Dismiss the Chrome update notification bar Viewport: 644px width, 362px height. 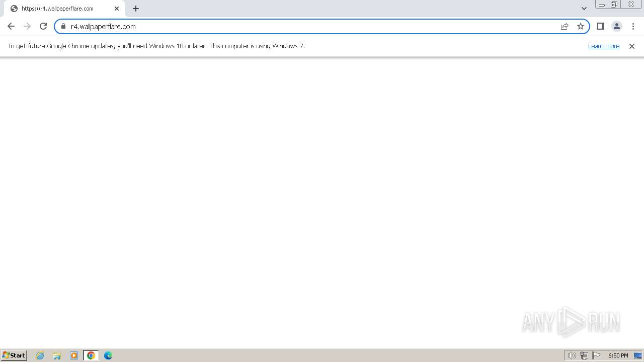(x=632, y=46)
